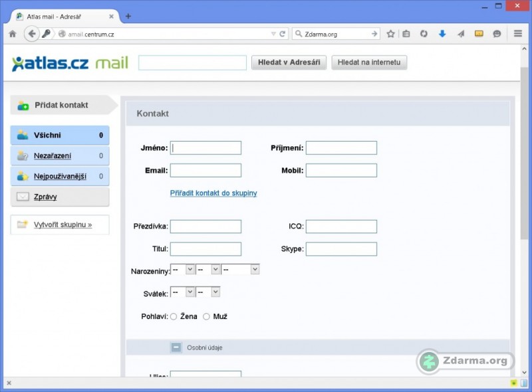
Task: Open a new tab with the plus button
Action: [x=128, y=16]
